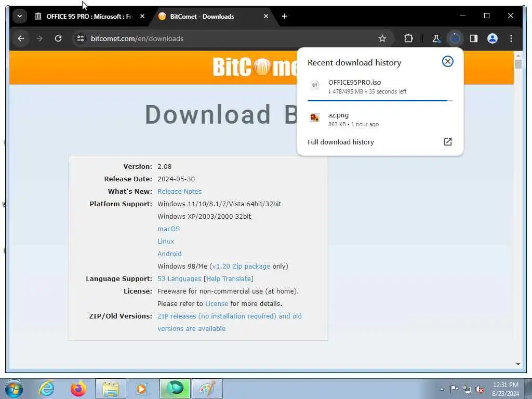Click the green browser taskbar button
Screen dimensions: 532x399
(x=175, y=389)
